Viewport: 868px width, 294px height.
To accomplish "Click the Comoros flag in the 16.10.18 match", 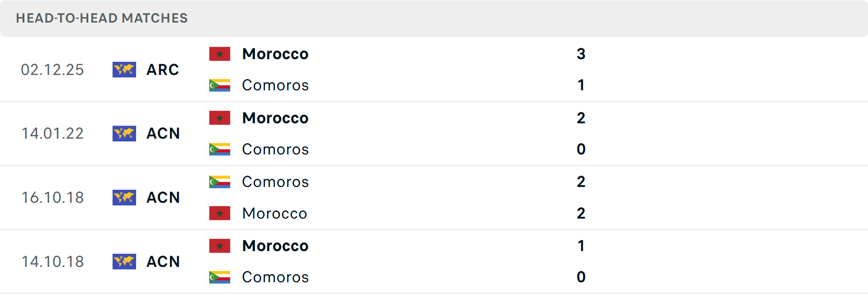I will coord(220,182).
